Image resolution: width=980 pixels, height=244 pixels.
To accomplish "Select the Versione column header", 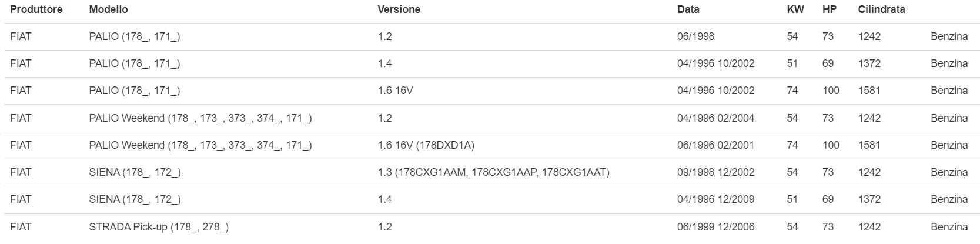I will (x=399, y=9).
